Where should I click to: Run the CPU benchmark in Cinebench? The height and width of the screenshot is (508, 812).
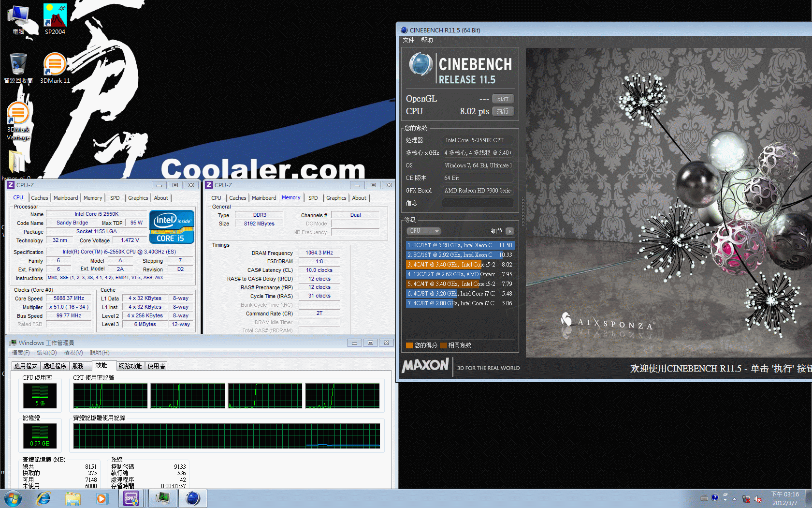tap(503, 111)
